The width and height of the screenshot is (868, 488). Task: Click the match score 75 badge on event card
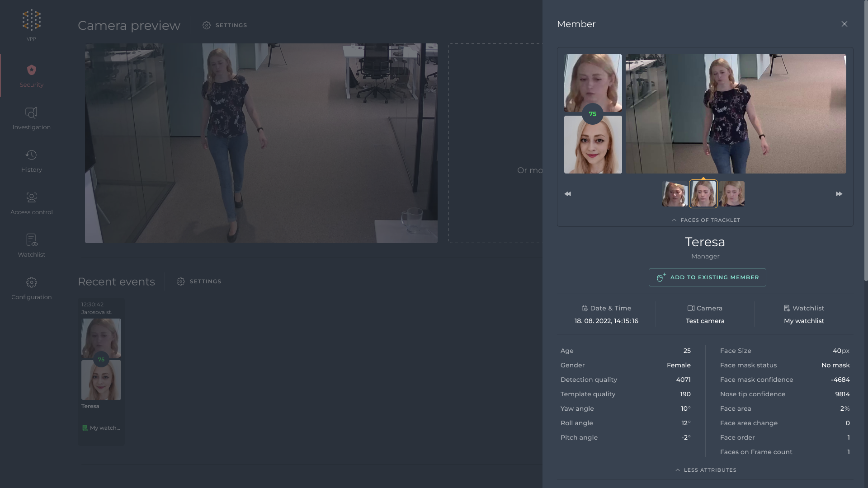(101, 360)
